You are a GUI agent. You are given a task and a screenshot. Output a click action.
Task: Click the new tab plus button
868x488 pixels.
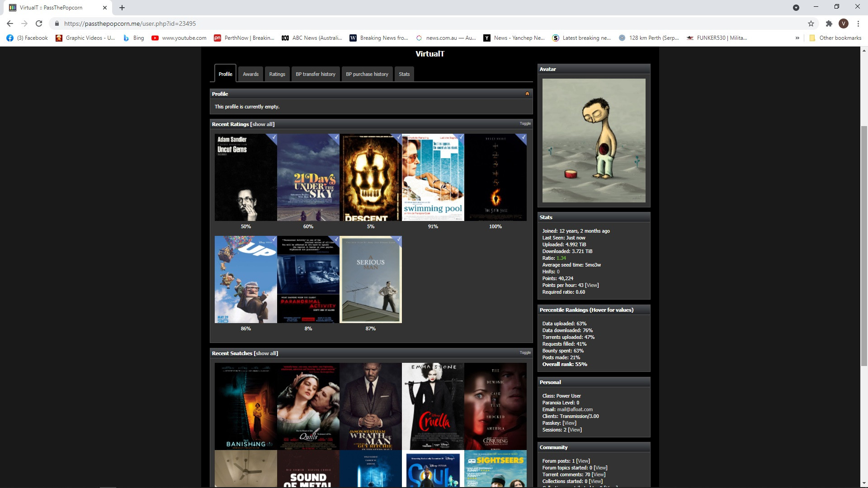click(x=122, y=8)
